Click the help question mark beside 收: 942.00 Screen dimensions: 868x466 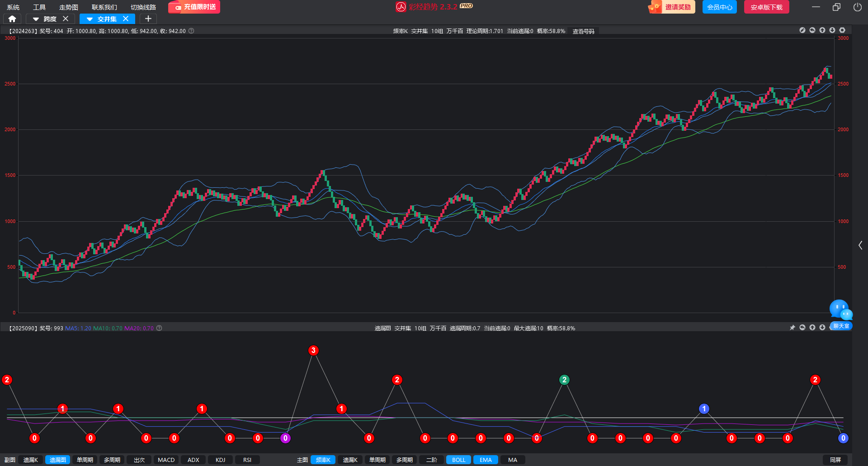191,31
